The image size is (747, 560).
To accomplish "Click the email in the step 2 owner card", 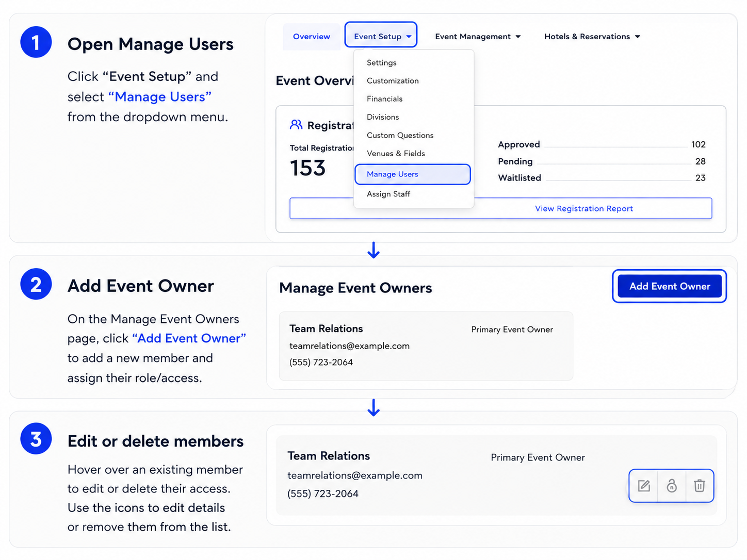I will pos(349,346).
